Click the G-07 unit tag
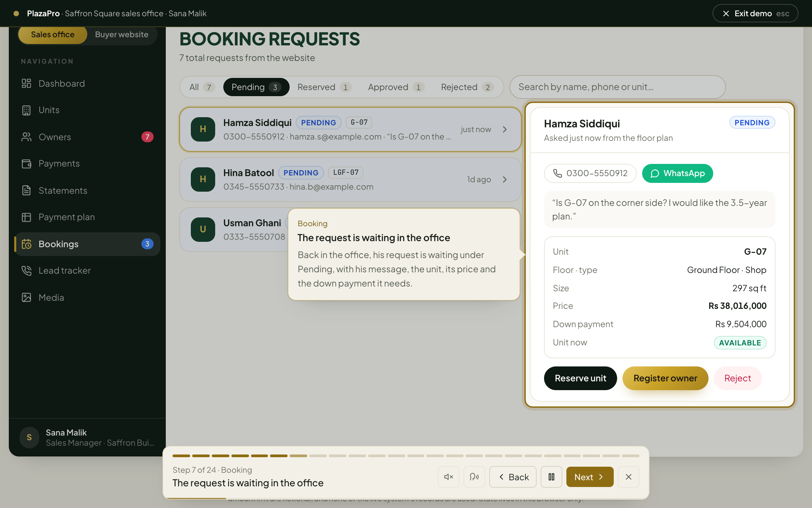This screenshot has width=812, height=508. point(359,123)
